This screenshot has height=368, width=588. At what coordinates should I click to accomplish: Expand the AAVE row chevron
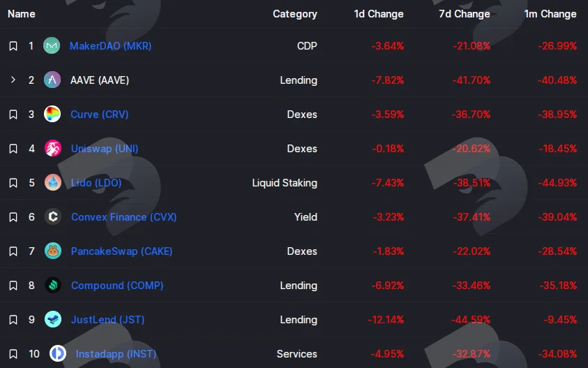coord(13,80)
